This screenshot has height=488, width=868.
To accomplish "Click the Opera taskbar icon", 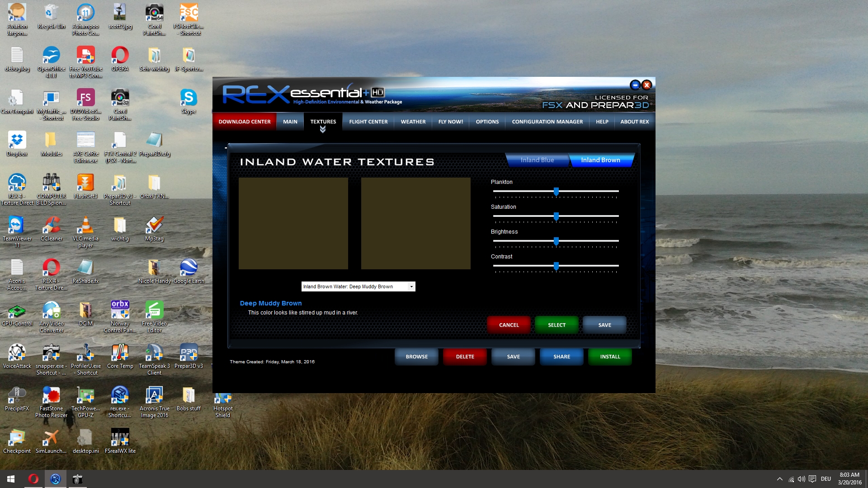I will tap(33, 479).
